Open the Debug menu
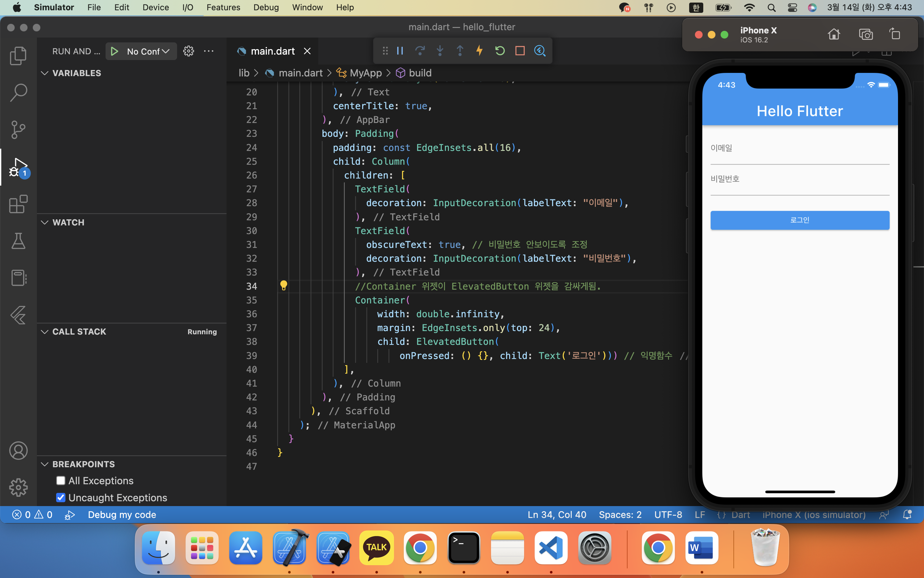The height and width of the screenshot is (578, 924). [x=266, y=7]
